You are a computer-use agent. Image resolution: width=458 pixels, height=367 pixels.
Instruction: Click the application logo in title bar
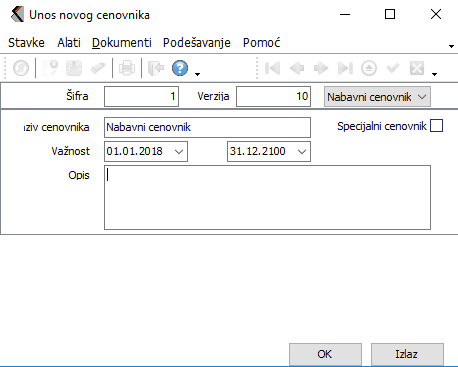[17, 15]
